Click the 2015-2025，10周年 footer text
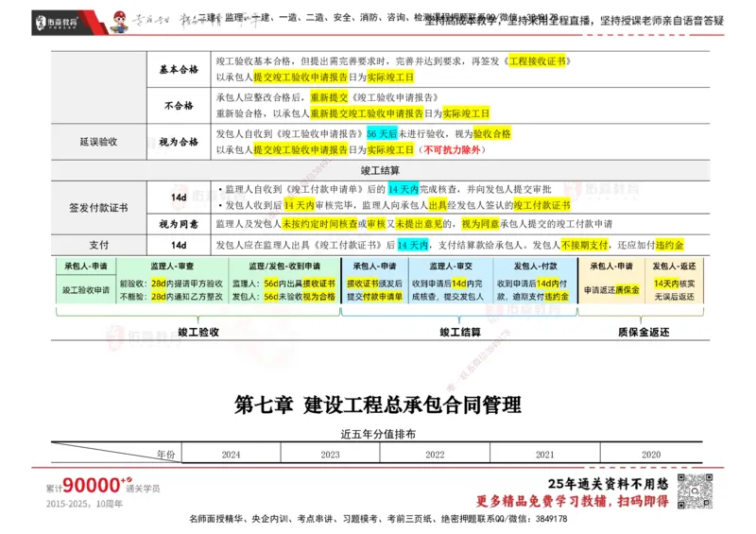Screen dimensions: 756x534 84,504
